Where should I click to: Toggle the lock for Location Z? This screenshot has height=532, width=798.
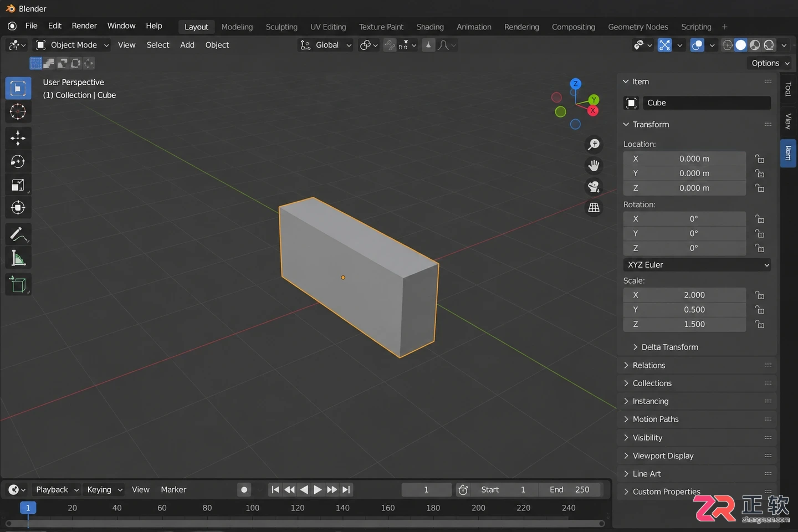(x=760, y=188)
